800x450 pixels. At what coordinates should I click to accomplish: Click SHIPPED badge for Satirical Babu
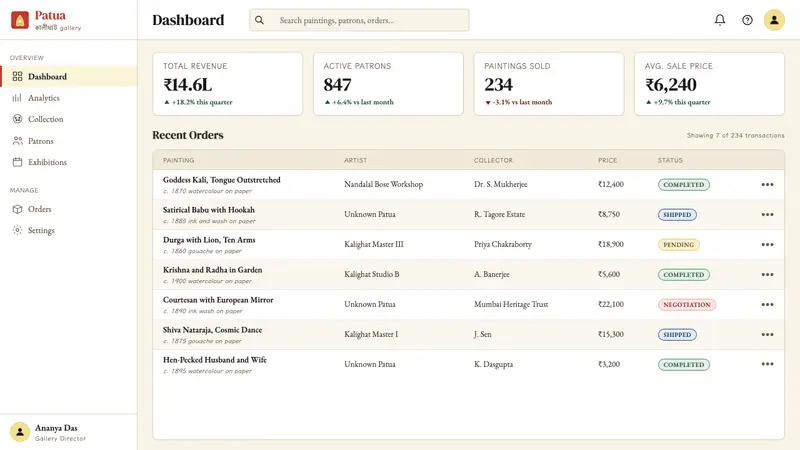click(x=677, y=215)
